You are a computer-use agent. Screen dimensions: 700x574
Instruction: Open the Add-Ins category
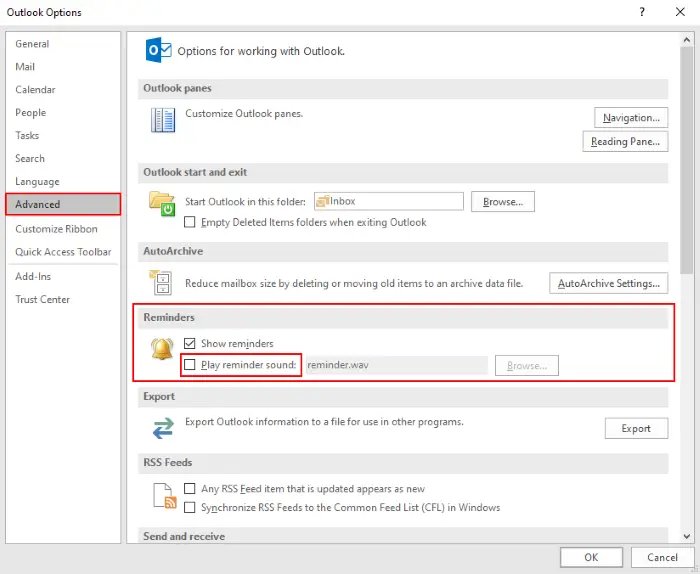63,276
